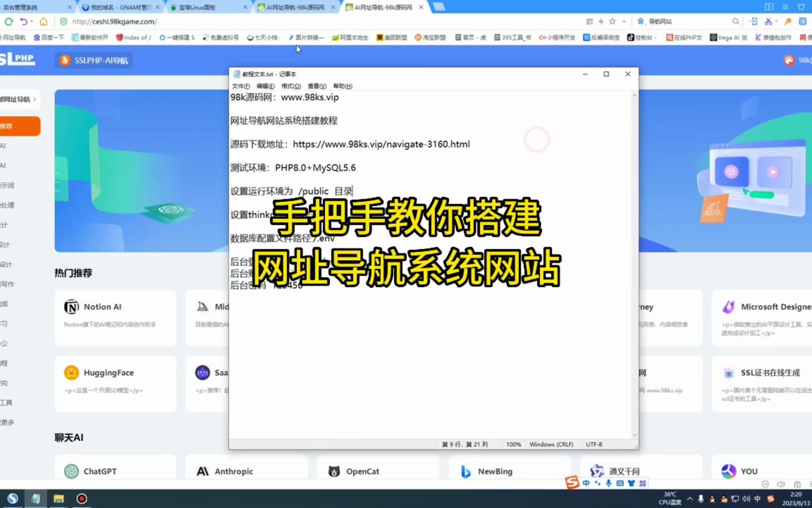Open the 百度一下 bookmark

pyautogui.click(x=49, y=38)
